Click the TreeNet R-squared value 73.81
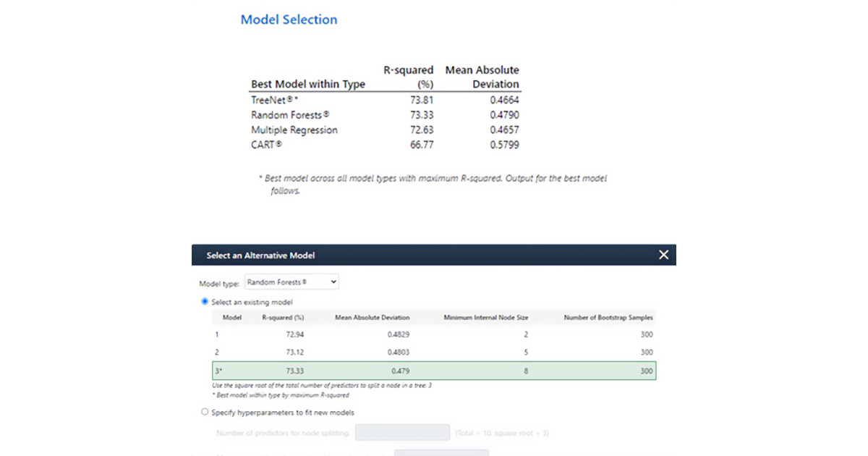This screenshot has width=868, height=456. tap(421, 101)
